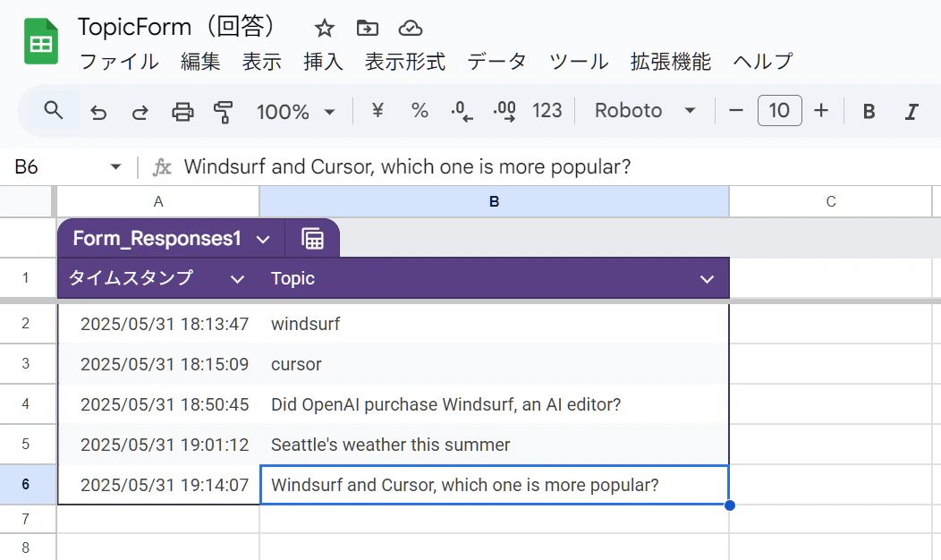Open the 編集 menu

(200, 61)
